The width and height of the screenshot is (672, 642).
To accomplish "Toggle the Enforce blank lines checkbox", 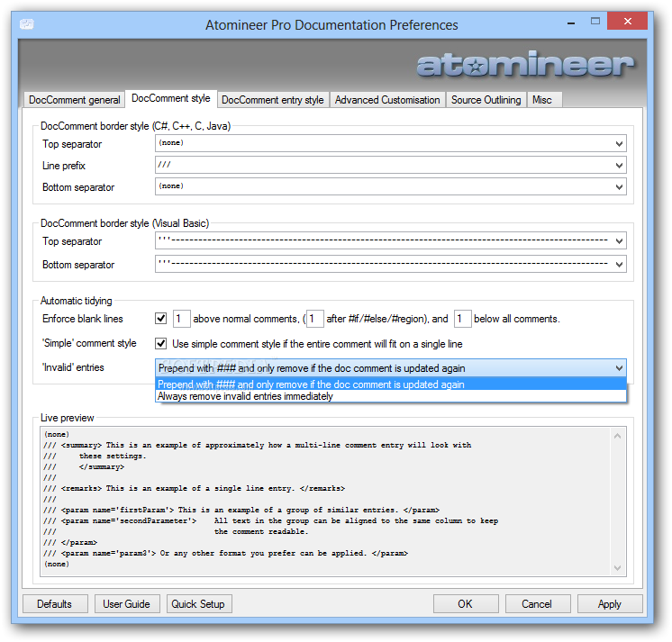I will click(160, 319).
